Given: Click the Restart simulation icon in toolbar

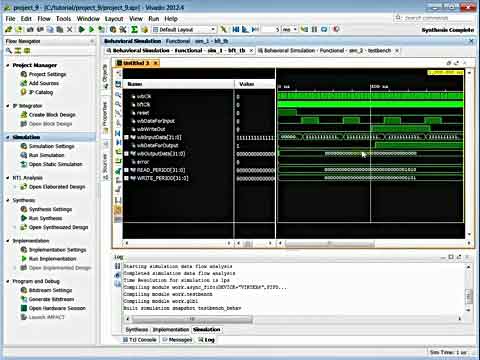Looking at the screenshot, I should click(236, 30).
